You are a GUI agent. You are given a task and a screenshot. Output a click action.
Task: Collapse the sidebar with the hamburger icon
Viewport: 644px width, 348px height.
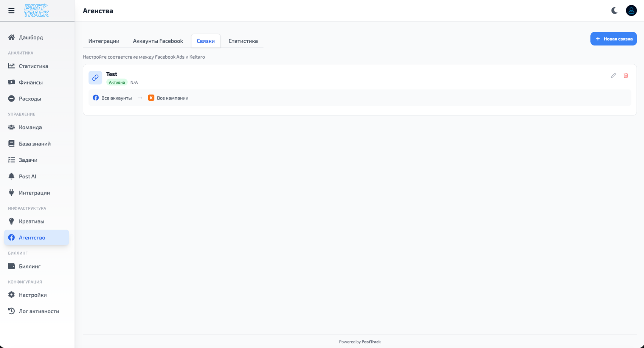click(11, 10)
